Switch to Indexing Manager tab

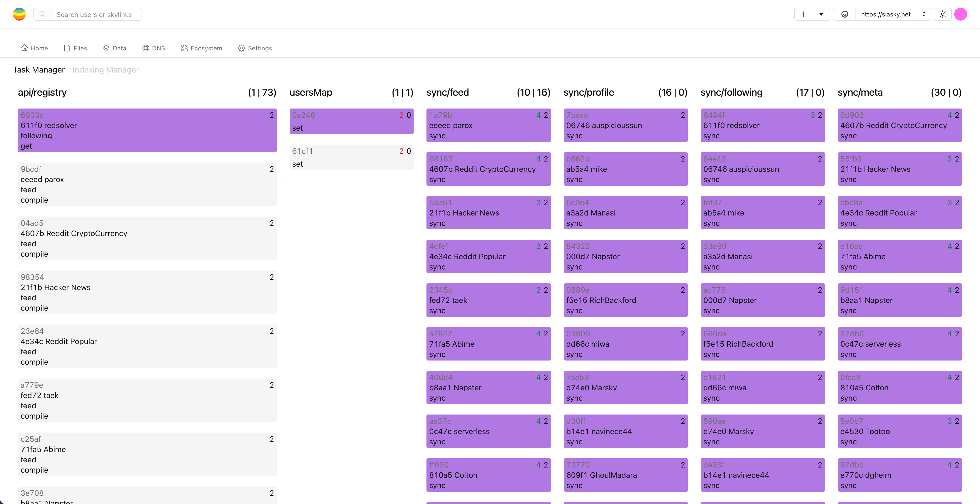105,70
